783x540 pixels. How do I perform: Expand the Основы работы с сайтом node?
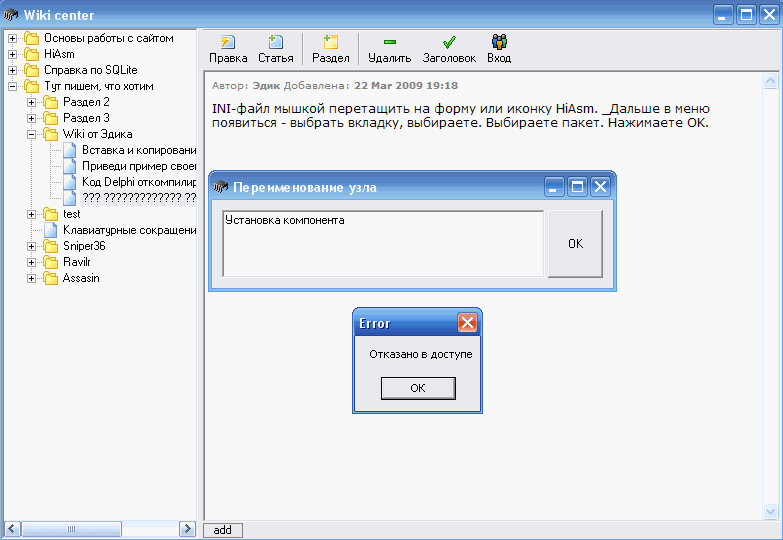(x=13, y=38)
